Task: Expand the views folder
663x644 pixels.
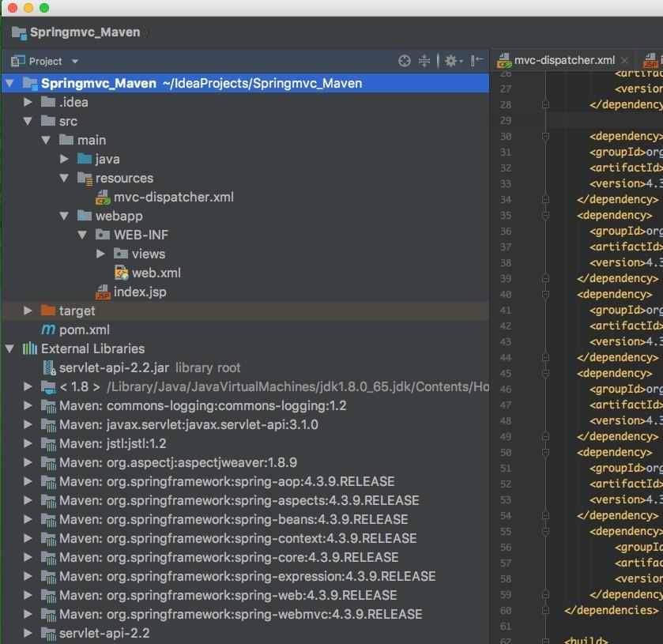Action: pos(100,254)
